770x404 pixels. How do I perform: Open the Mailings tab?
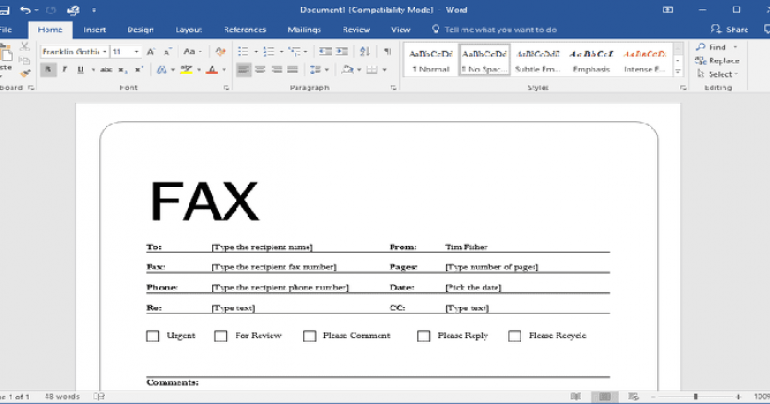coord(304,30)
